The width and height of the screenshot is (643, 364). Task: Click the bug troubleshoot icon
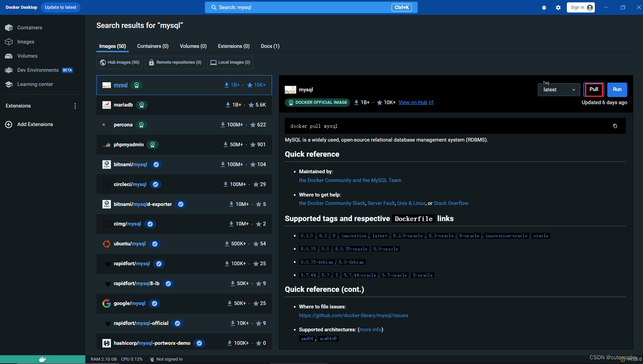[x=544, y=7]
